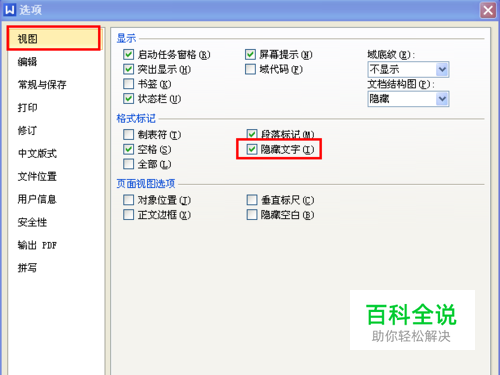This screenshot has height=375, width=500.
Task: Open the 安全性 category
Action: point(32,222)
